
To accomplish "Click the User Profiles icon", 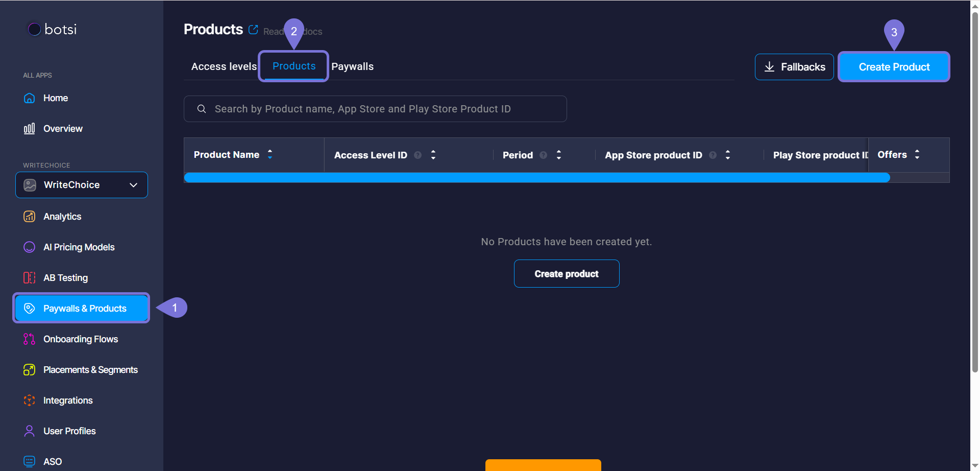I will coord(30,431).
